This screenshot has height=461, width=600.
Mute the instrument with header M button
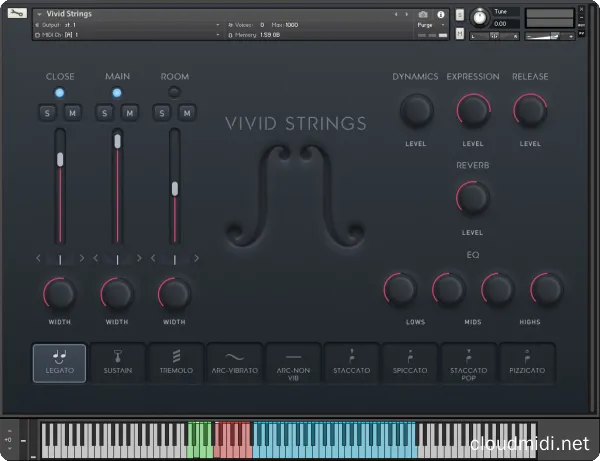click(460, 34)
